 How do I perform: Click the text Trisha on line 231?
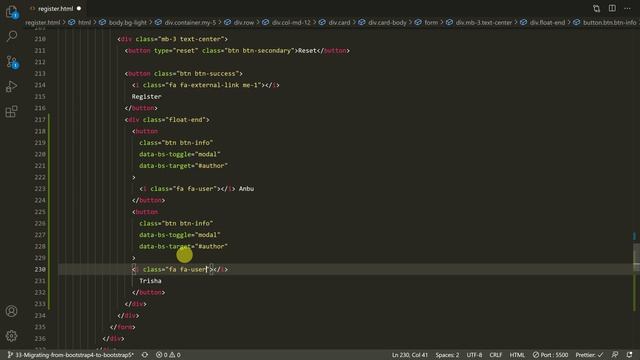coord(150,281)
